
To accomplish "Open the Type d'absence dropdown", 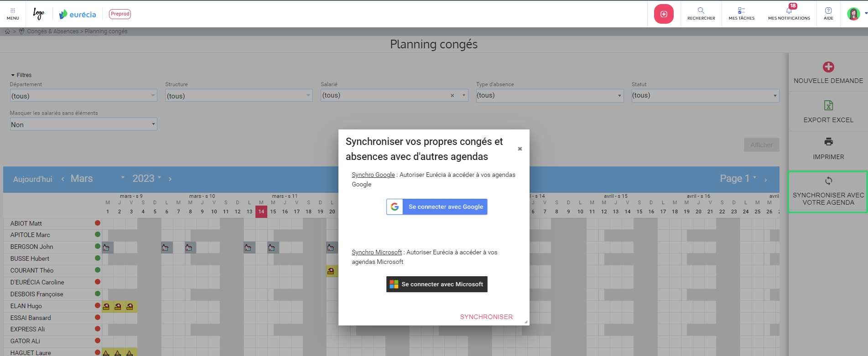I will [550, 95].
